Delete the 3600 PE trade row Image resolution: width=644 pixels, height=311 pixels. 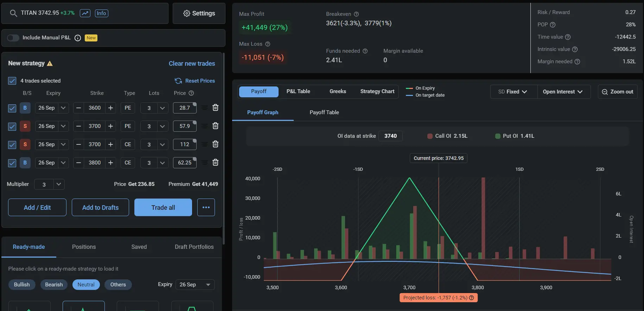[216, 108]
